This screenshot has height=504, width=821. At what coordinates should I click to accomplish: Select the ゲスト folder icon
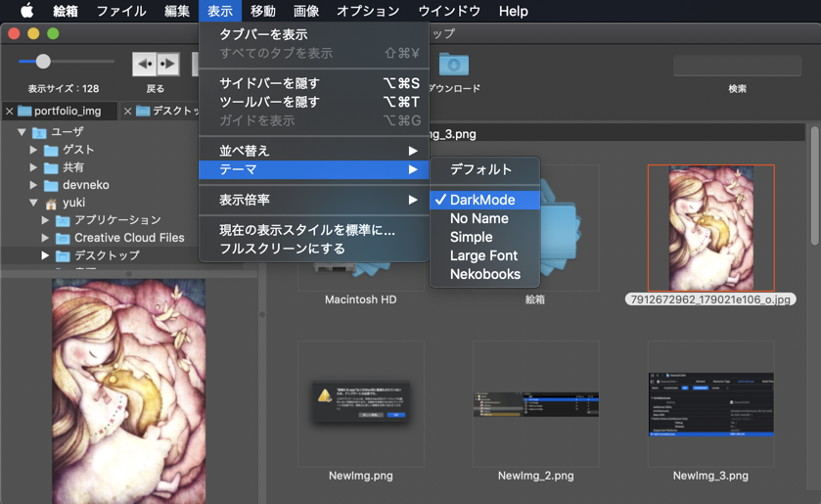pos(51,151)
